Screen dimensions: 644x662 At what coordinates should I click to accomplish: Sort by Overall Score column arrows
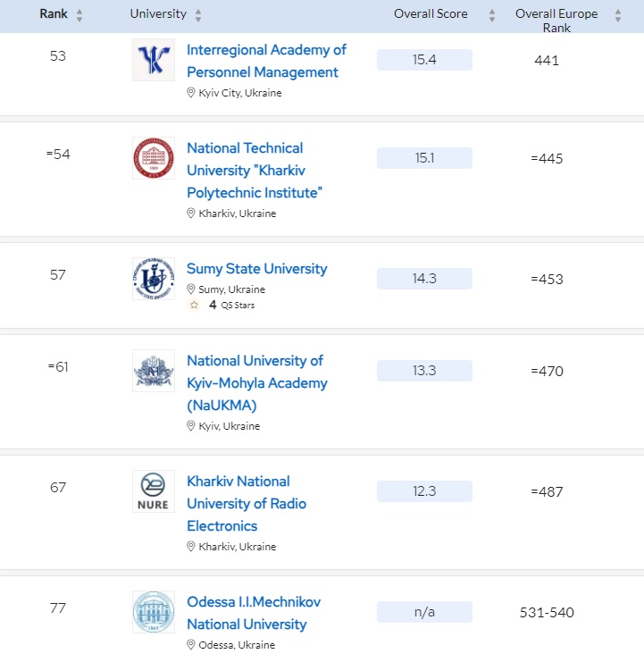pos(491,15)
